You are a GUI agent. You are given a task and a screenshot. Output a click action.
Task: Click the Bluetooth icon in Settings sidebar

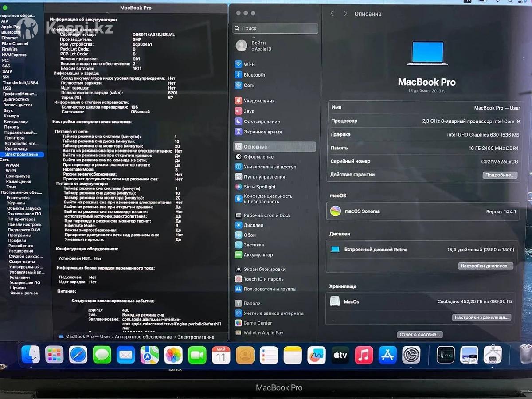click(239, 75)
